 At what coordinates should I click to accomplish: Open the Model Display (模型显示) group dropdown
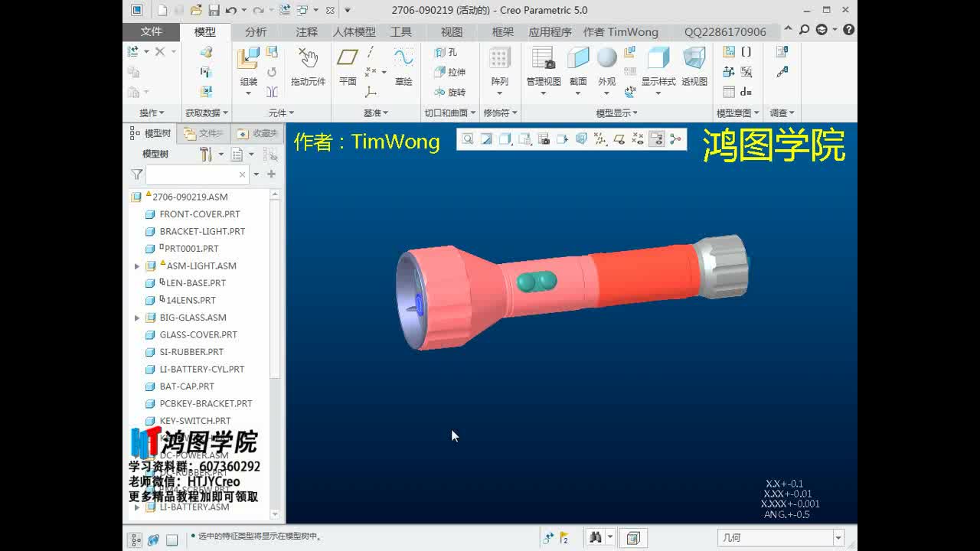[x=617, y=112]
